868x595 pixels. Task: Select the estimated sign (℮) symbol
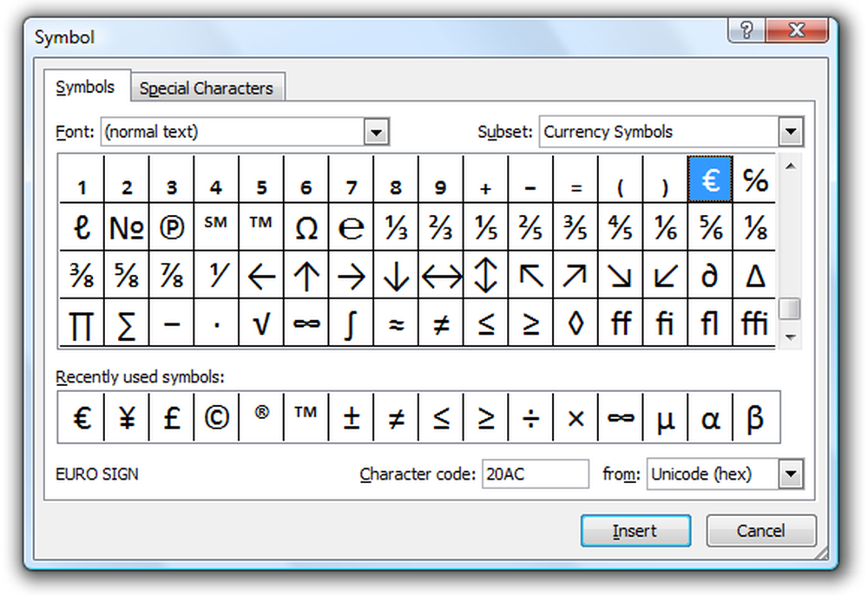click(351, 226)
